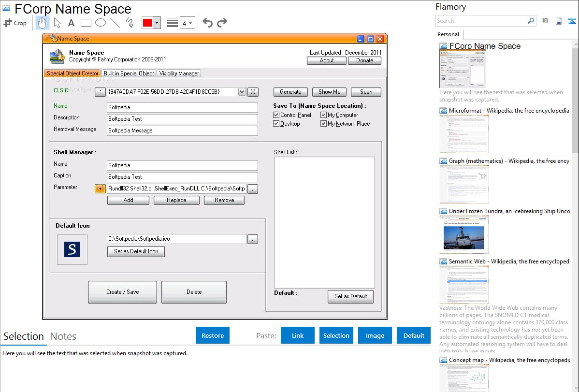The width and height of the screenshot is (579, 392).
Task: Click the Removal Message input field
Action: [182, 131]
